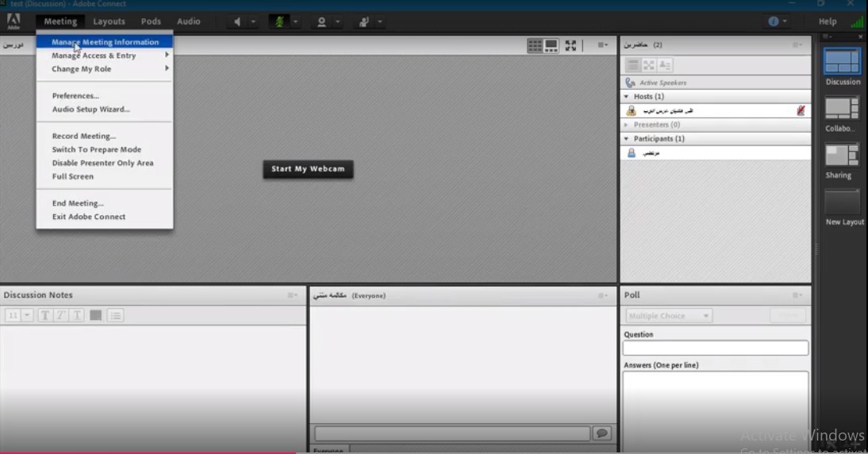Click the blue info icon

(x=774, y=21)
